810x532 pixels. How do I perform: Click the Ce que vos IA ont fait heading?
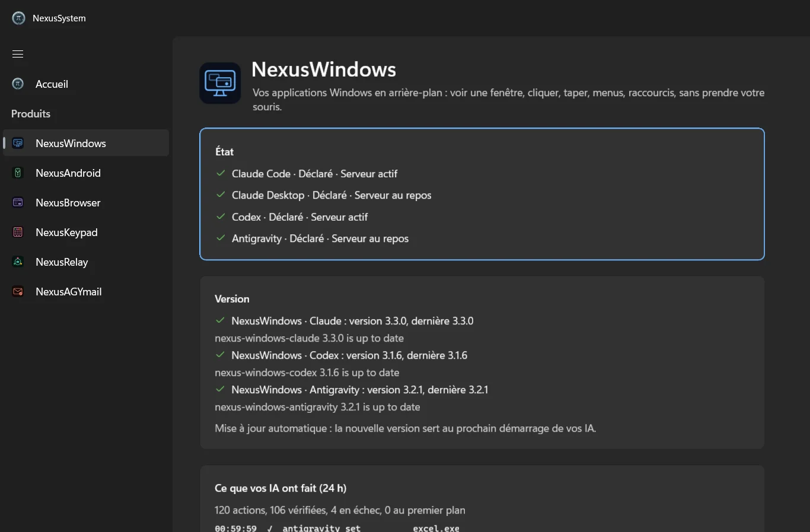(x=280, y=488)
